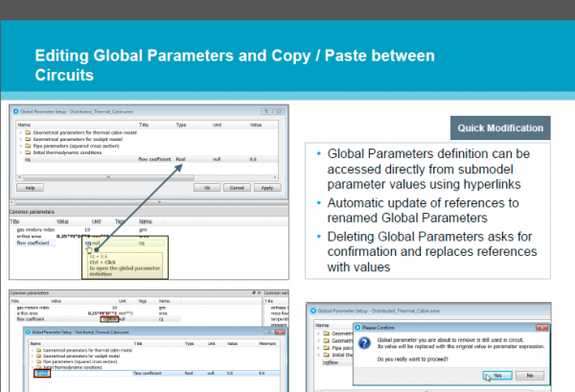Click the folder icon for thermal cabin parameters

tap(29, 133)
